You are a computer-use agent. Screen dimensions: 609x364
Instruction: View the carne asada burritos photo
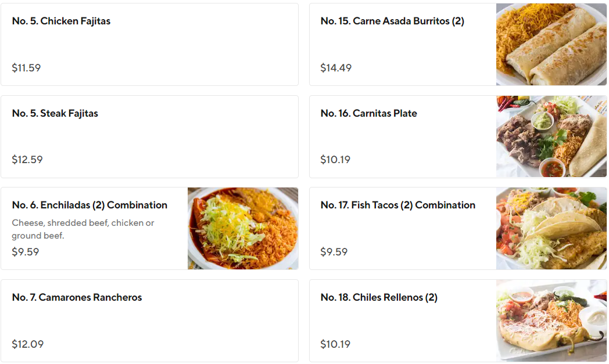(551, 44)
